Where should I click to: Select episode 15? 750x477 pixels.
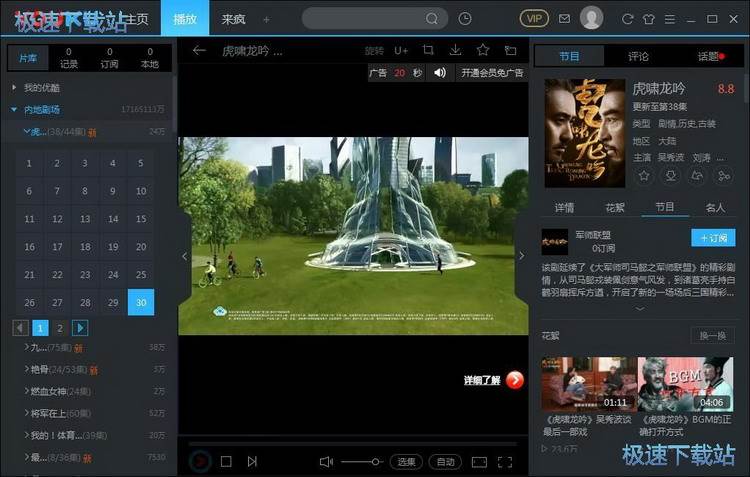[141, 219]
